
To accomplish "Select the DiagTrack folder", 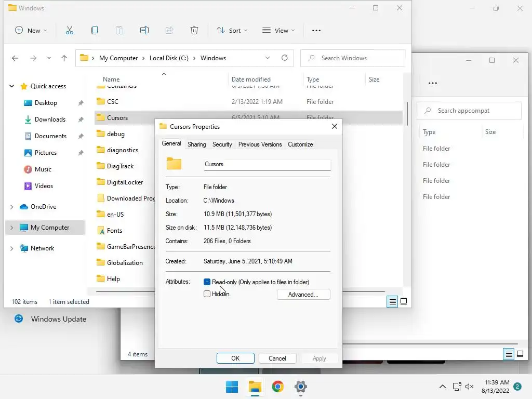I will (120, 166).
